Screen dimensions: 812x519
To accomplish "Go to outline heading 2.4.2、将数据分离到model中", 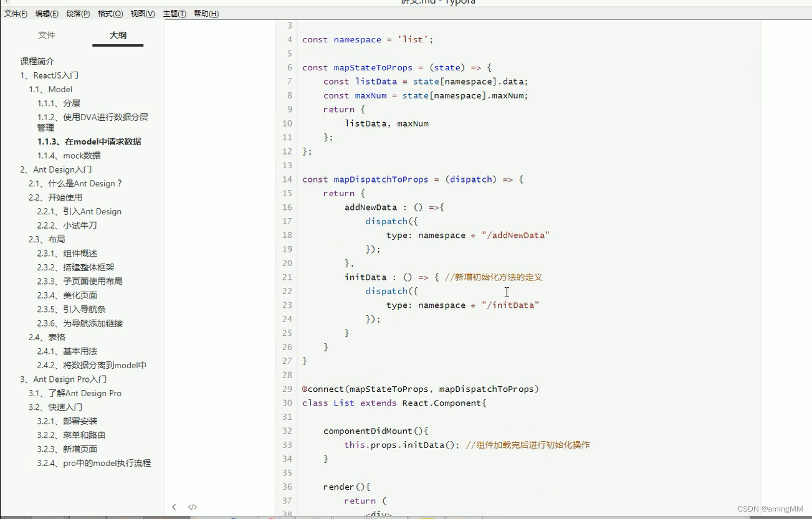I will [92, 366].
